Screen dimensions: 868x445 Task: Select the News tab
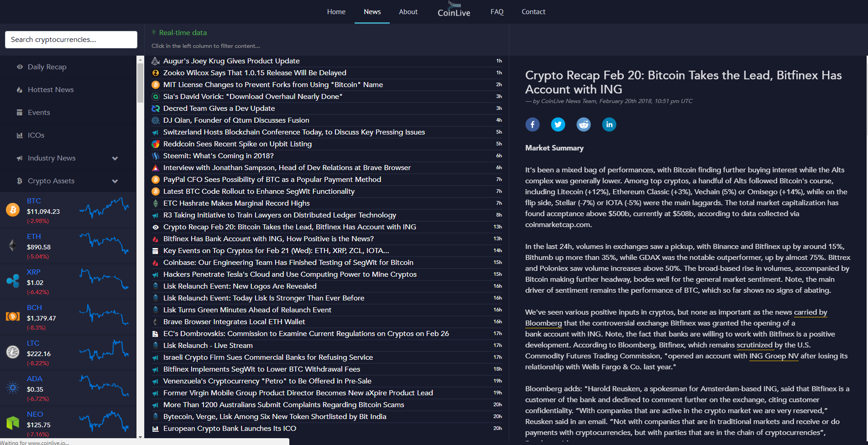click(x=372, y=12)
